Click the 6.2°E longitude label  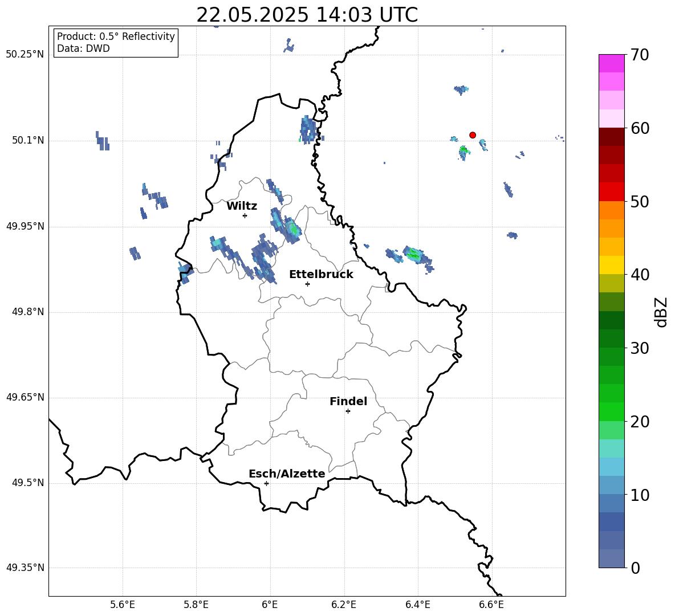click(344, 605)
